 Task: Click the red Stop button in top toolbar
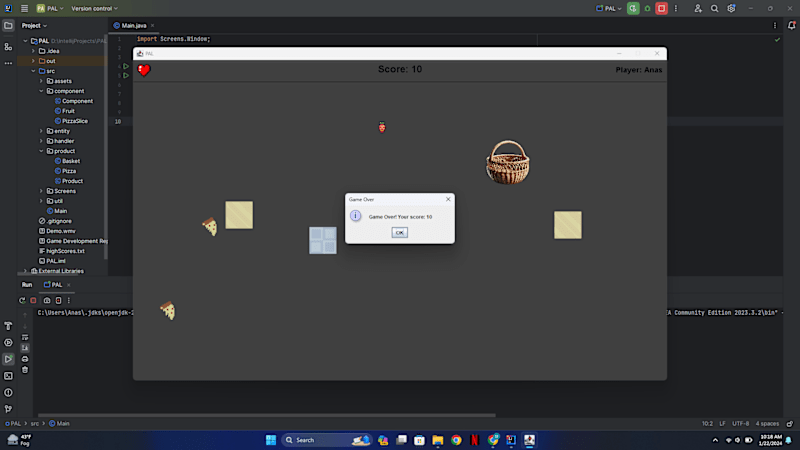click(x=661, y=8)
